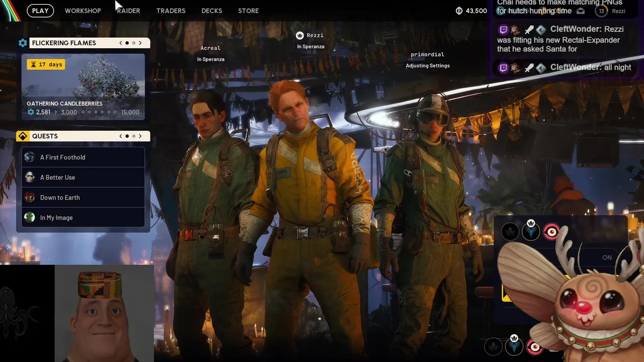Click the 2,581 current candleberries count

click(43, 112)
